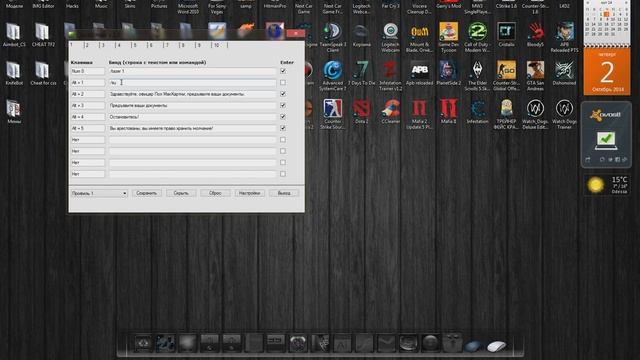Open the Odessa weather gadget
640x360 pixels.
click(607, 185)
